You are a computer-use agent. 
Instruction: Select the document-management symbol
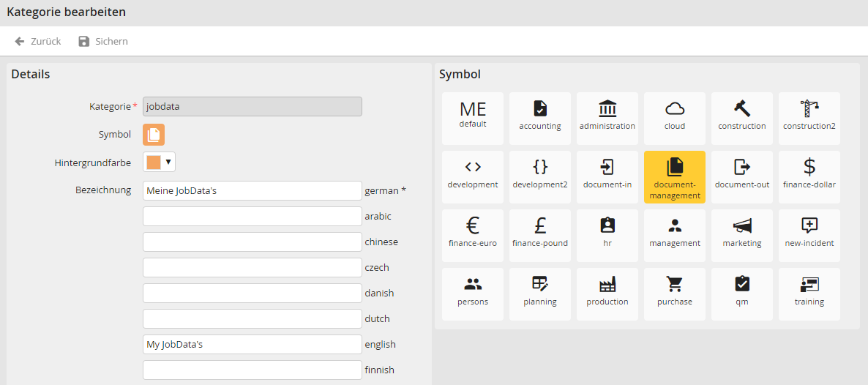674,176
